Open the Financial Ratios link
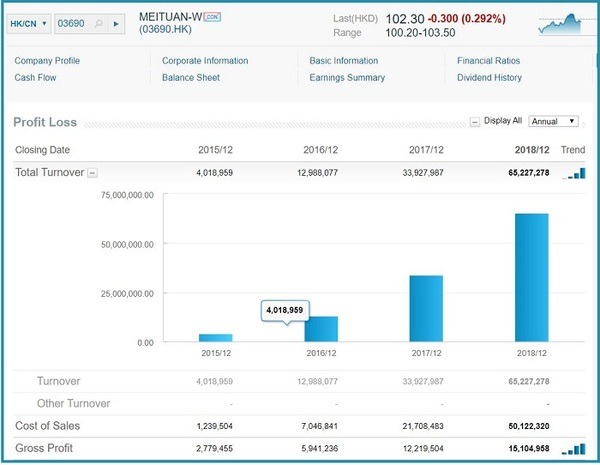Image resolution: width=600 pixels, height=465 pixels. (489, 61)
